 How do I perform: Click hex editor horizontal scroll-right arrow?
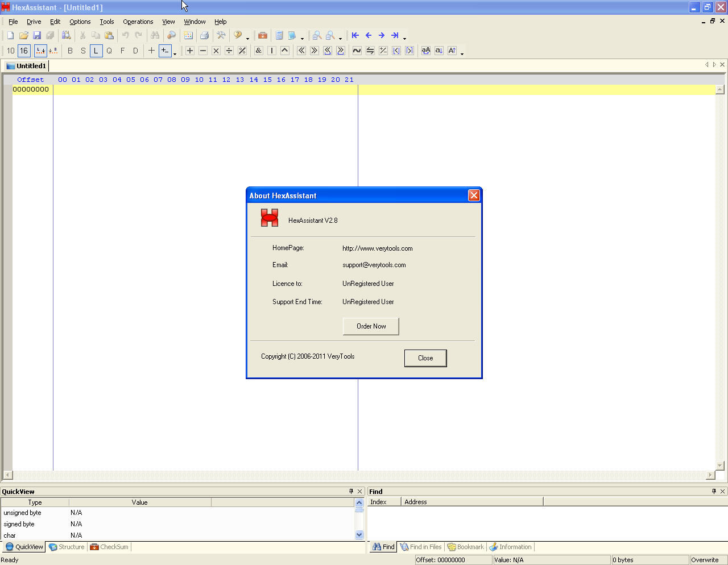tap(710, 475)
